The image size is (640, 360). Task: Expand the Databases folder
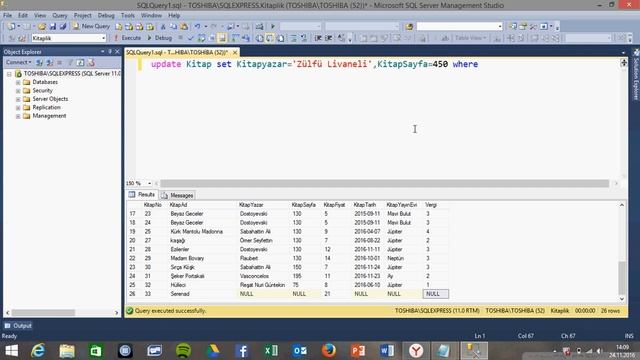tap(18, 82)
